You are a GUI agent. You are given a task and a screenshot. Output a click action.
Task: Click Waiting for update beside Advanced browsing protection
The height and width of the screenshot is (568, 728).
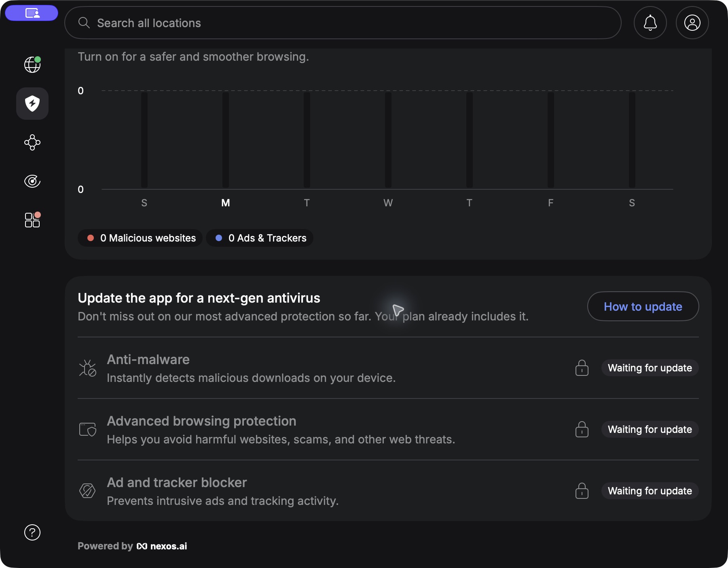pyautogui.click(x=650, y=429)
